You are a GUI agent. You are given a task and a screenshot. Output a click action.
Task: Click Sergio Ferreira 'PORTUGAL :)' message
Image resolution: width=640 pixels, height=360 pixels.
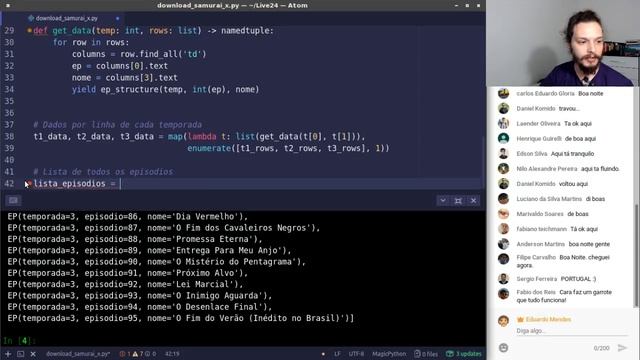578,279
